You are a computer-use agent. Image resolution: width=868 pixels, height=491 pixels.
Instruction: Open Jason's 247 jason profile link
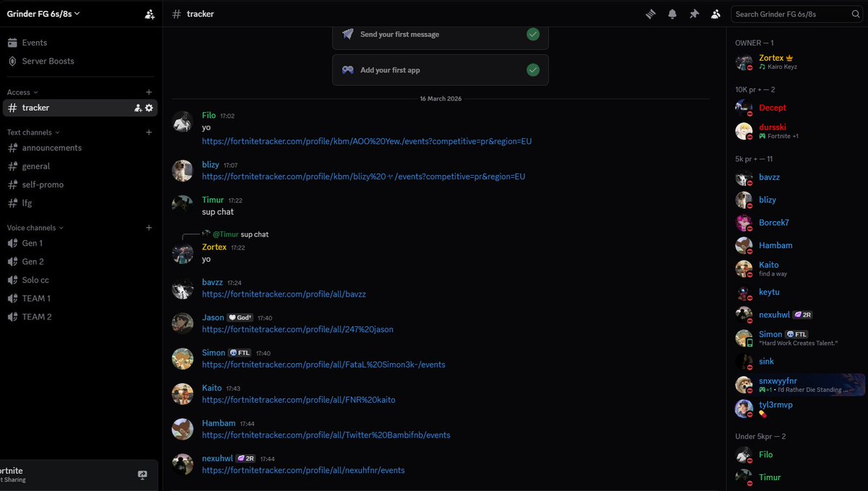click(297, 330)
